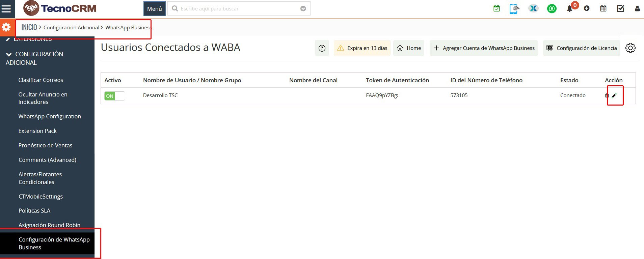
Task: Open the gear settings next to Configuración de Licencia
Action: 630,48
